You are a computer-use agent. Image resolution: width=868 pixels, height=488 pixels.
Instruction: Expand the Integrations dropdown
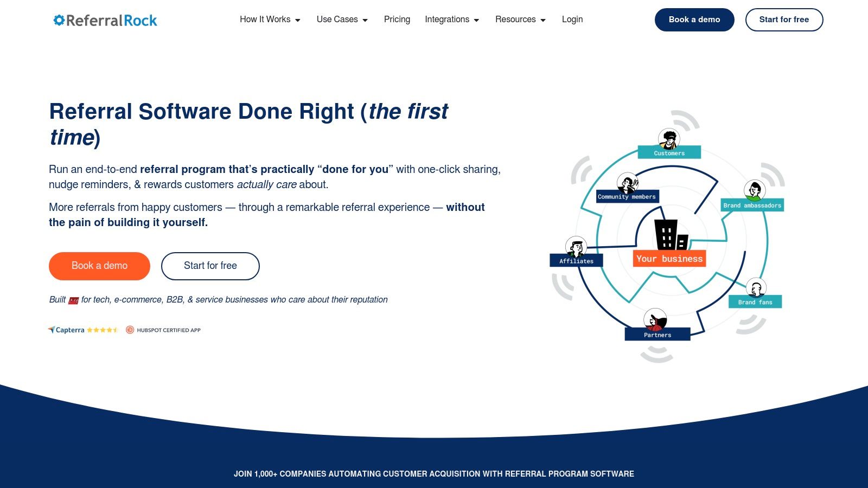coord(448,20)
